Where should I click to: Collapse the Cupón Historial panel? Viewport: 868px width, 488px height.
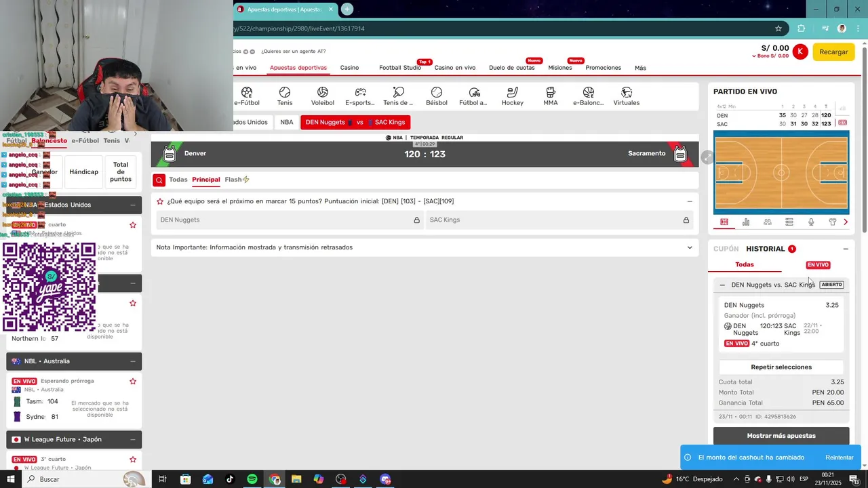[846, 249]
